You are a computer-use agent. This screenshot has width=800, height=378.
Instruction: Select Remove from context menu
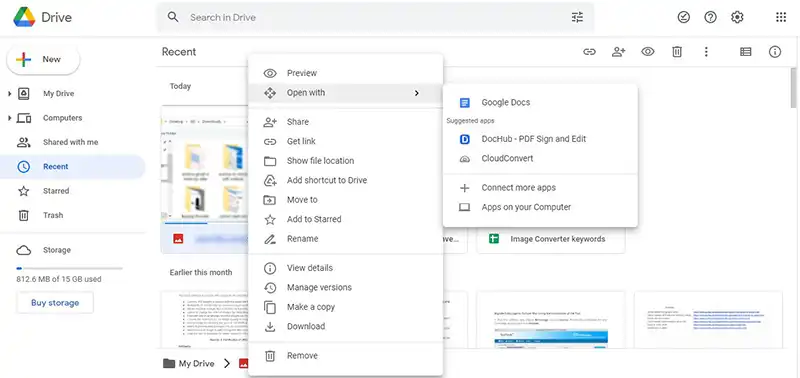[345, 356]
